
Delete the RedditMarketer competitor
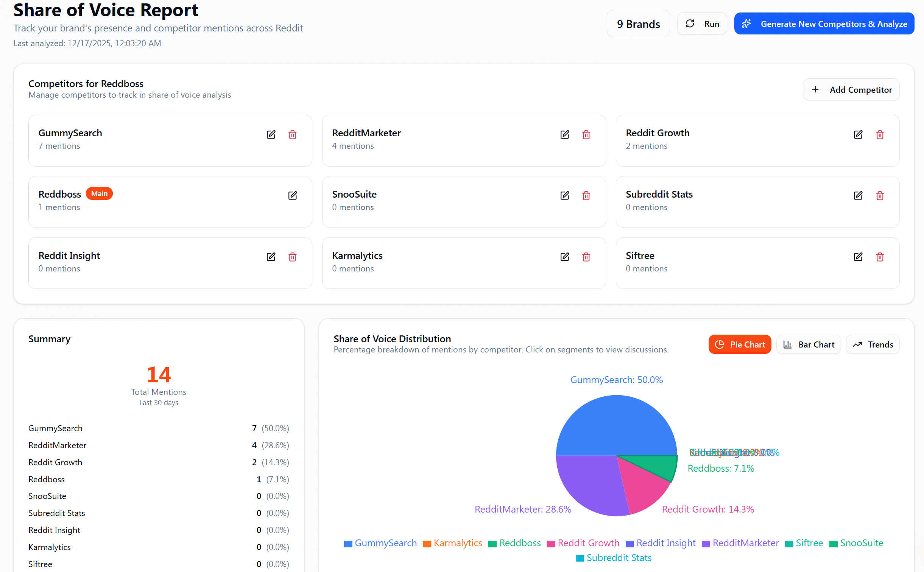pyautogui.click(x=586, y=134)
